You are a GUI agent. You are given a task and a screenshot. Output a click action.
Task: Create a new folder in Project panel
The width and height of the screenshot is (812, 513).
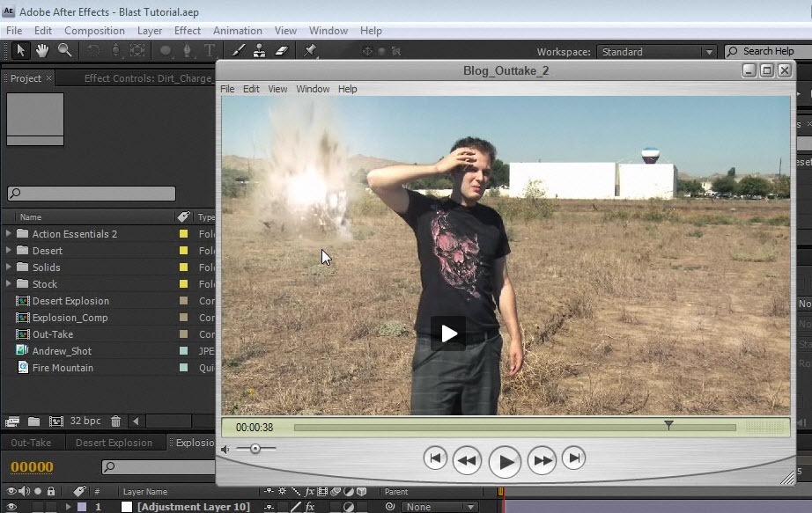tap(33, 421)
